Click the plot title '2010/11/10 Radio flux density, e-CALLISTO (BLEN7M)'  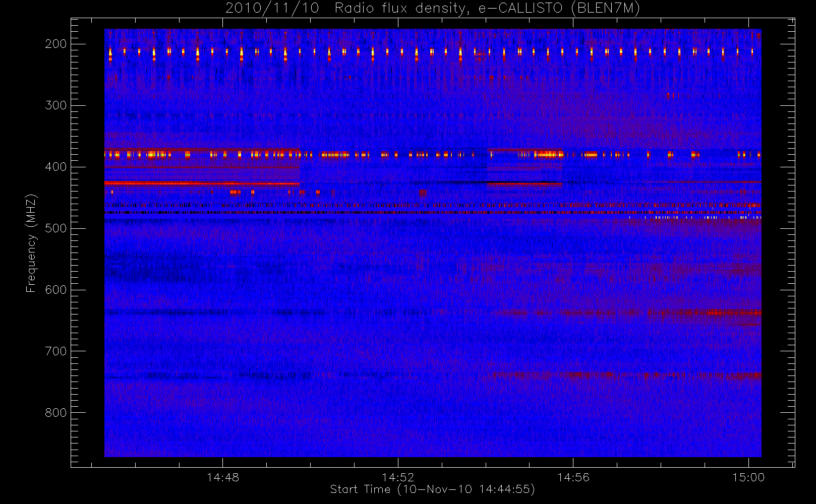click(432, 8)
